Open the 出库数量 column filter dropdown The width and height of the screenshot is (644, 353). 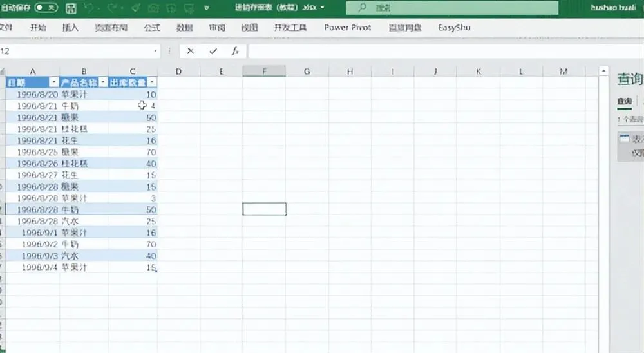pos(152,82)
